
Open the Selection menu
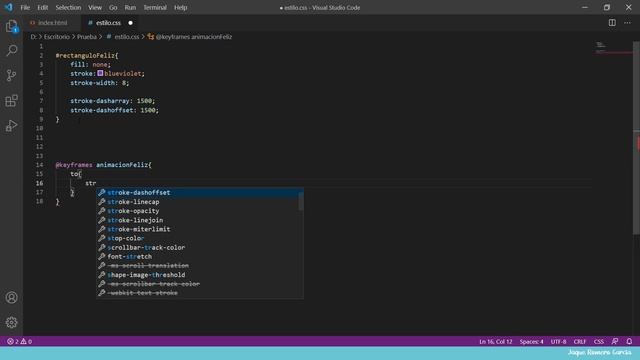[68, 7]
